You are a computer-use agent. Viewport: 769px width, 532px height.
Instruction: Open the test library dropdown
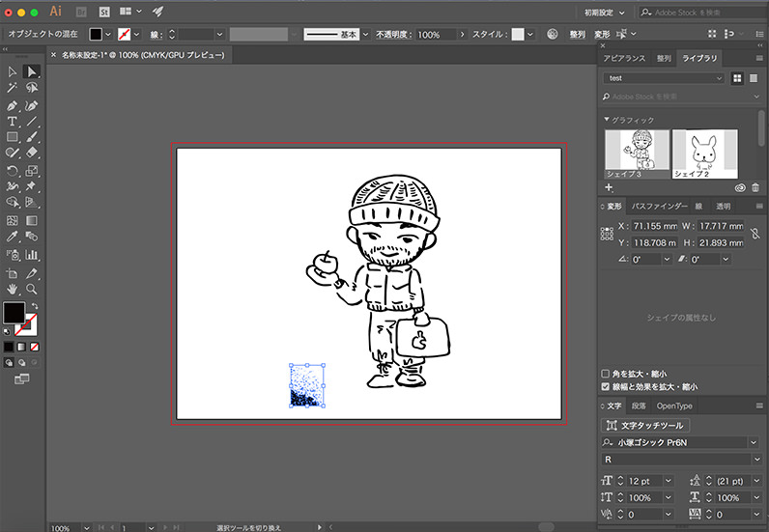[x=663, y=78]
